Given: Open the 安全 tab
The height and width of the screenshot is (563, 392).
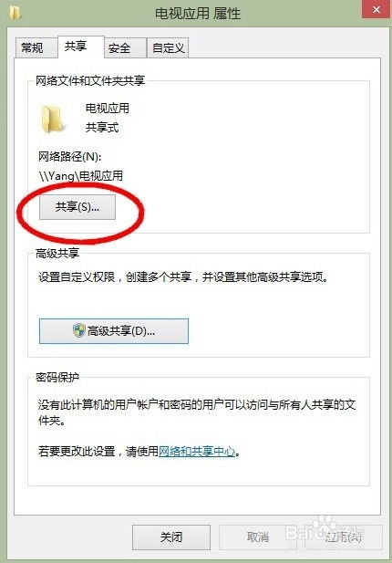Looking at the screenshot, I should [x=125, y=47].
